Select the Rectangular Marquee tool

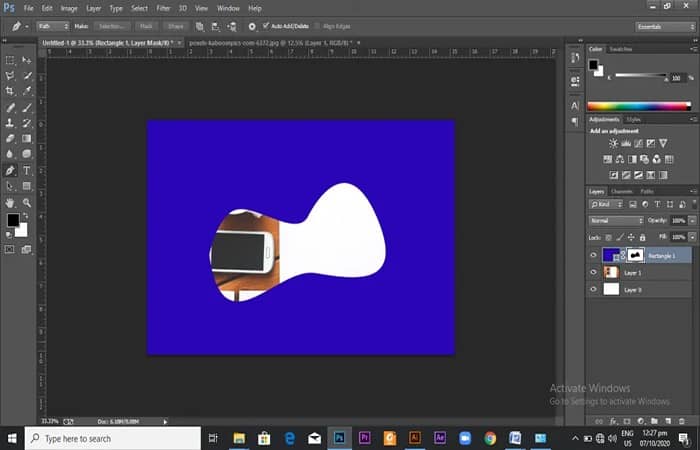tap(10, 60)
